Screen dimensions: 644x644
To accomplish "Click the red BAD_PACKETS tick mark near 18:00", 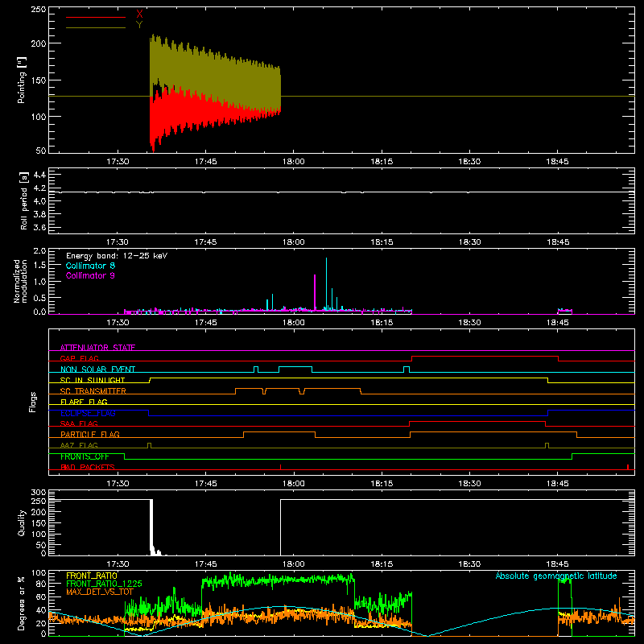I will (280, 467).
